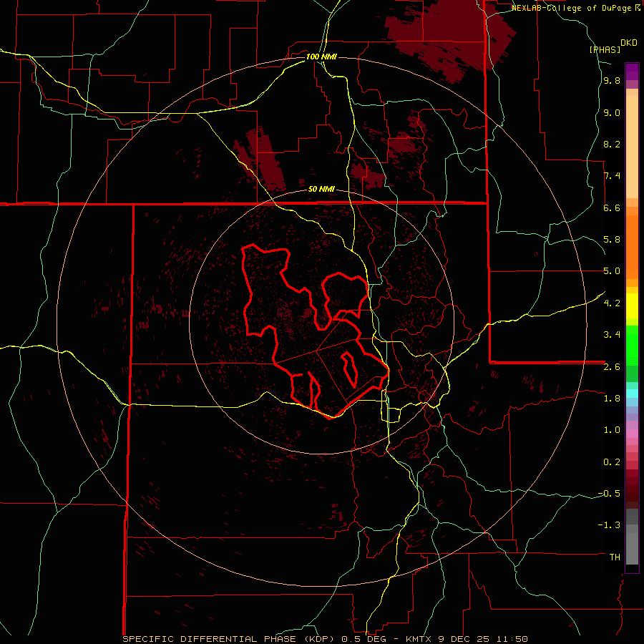The image size is (644, 644).
Task: Pick the pink band in the color bar
Action: click(632, 434)
